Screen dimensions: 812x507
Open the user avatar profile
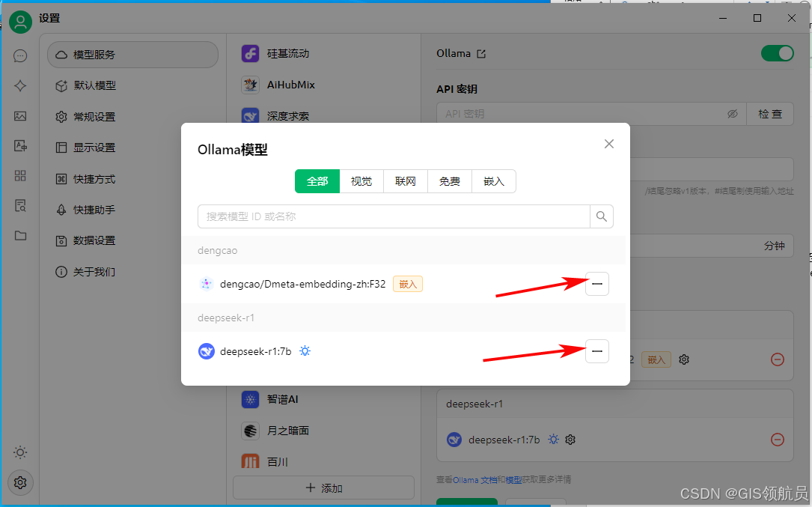tap(21, 22)
